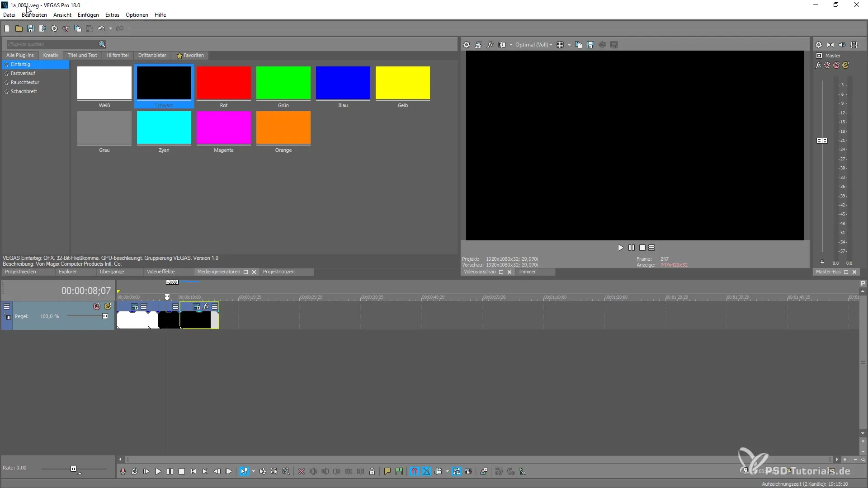Mute the Master bus
868x488 pixels.
(x=836, y=65)
